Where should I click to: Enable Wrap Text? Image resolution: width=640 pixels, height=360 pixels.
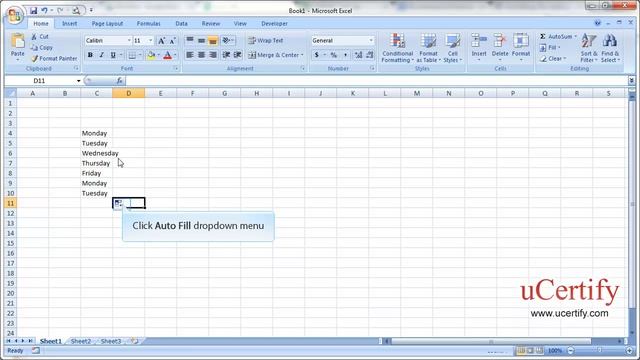point(266,40)
